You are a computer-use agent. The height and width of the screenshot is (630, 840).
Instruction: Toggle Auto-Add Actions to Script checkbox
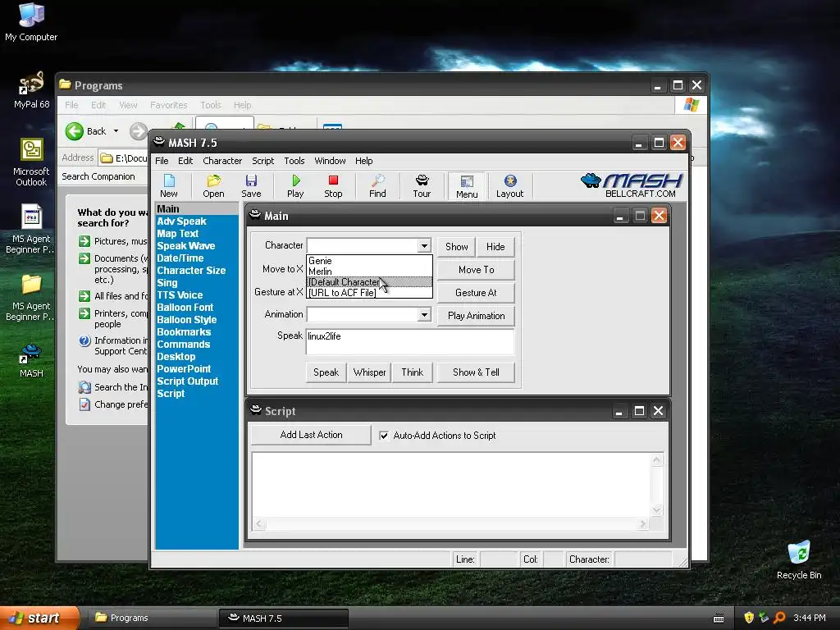tap(384, 436)
